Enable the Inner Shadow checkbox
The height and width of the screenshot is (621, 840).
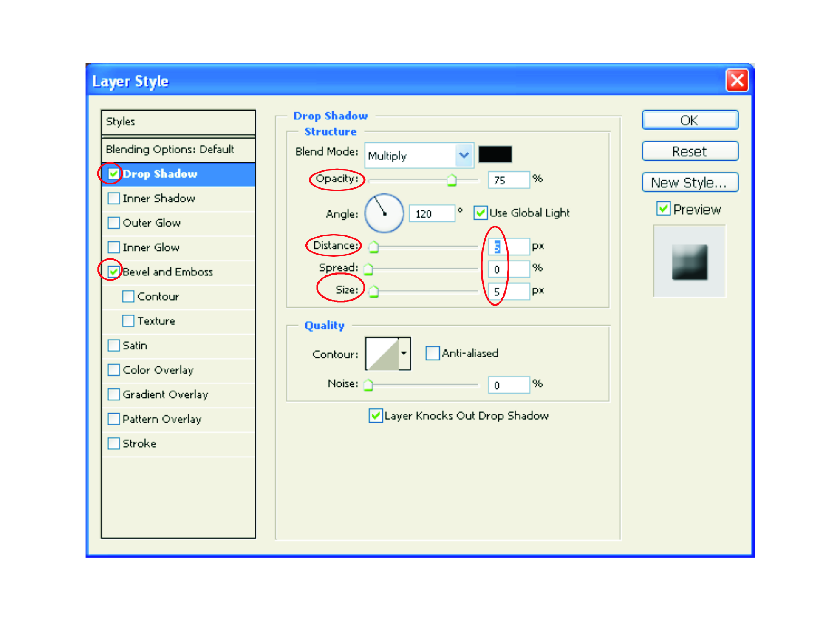coord(114,198)
